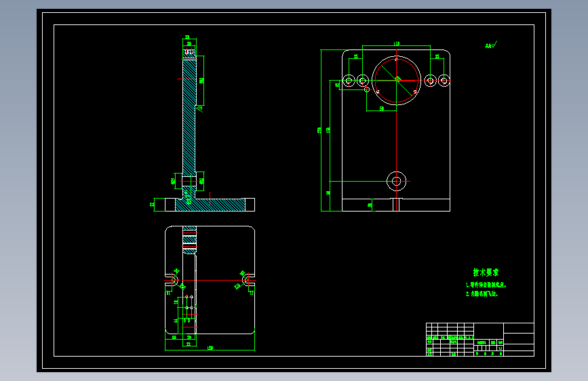Select the technical requirements heading text
This screenshot has width=588, height=381.
coord(486,273)
